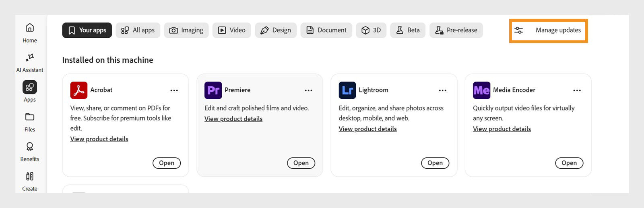Filter apps by Design
Image resolution: width=644 pixels, height=208 pixels.
tap(276, 30)
